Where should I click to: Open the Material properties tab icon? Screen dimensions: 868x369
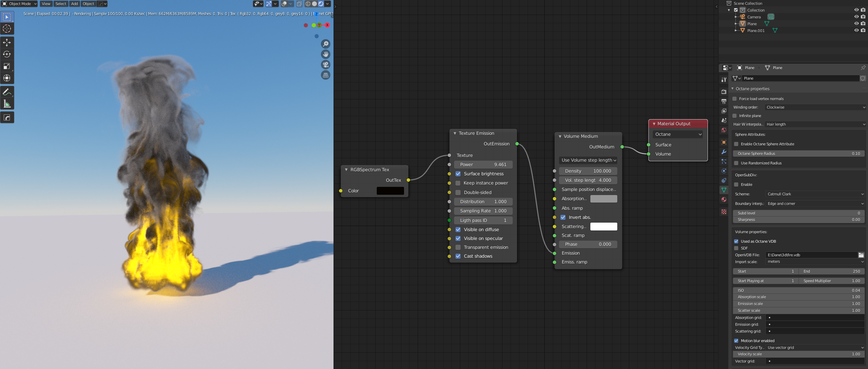724,199
